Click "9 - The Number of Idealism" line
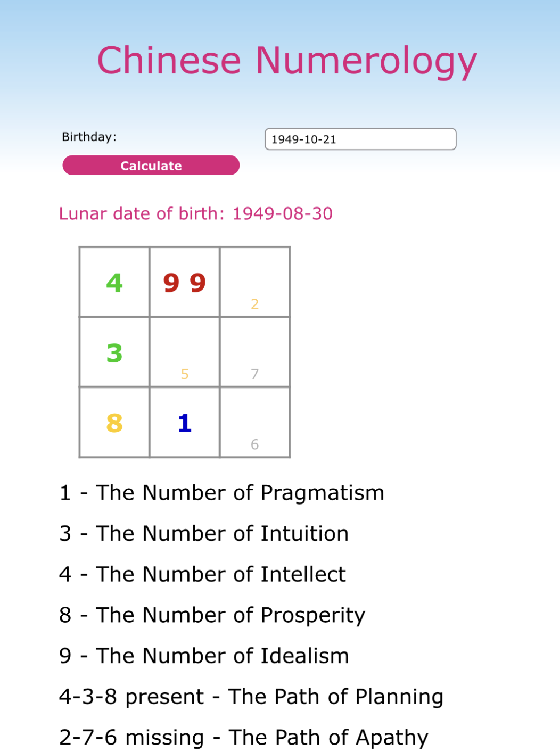560x752 pixels. pyautogui.click(x=204, y=656)
